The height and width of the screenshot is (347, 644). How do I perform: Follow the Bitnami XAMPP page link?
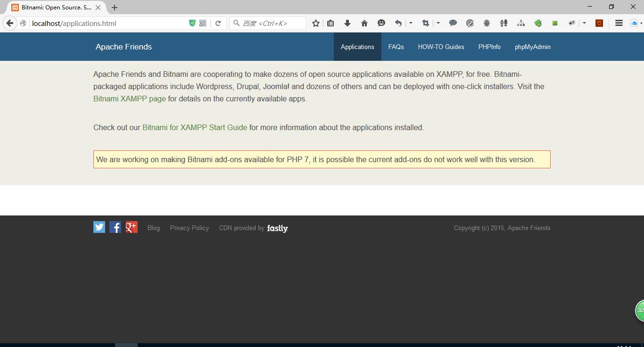(x=130, y=99)
